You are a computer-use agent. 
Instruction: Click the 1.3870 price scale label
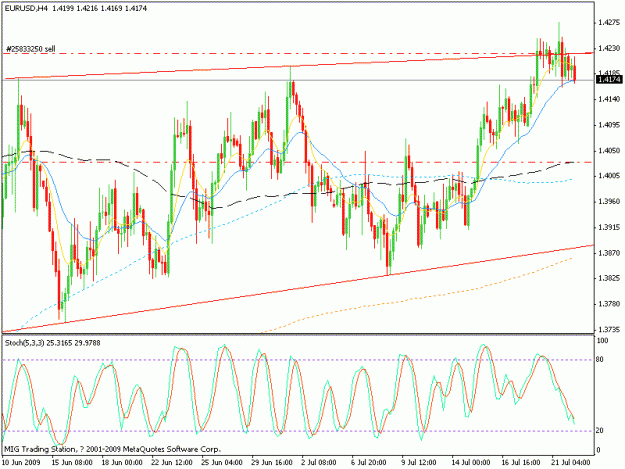point(609,253)
